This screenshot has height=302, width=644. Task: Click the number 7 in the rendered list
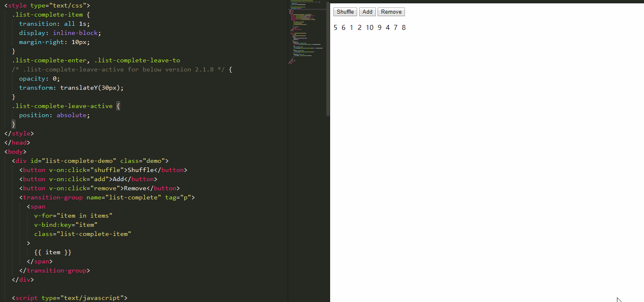[396, 28]
